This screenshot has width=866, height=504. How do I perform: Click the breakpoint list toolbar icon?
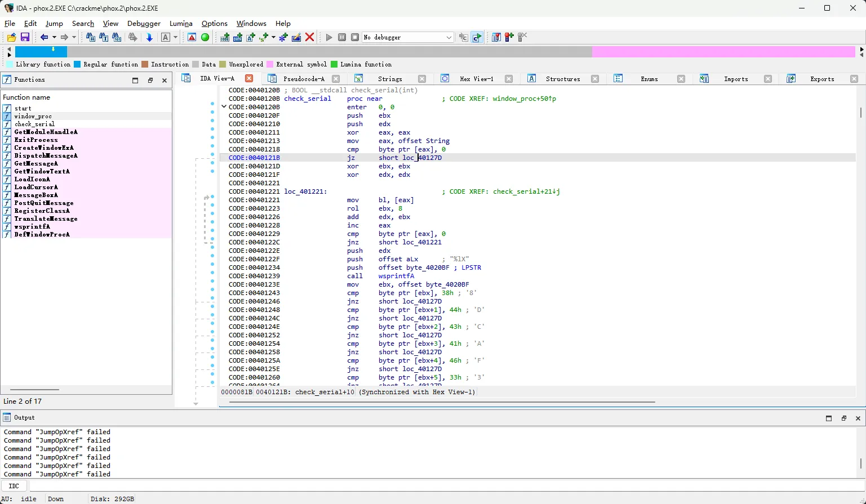point(496,37)
